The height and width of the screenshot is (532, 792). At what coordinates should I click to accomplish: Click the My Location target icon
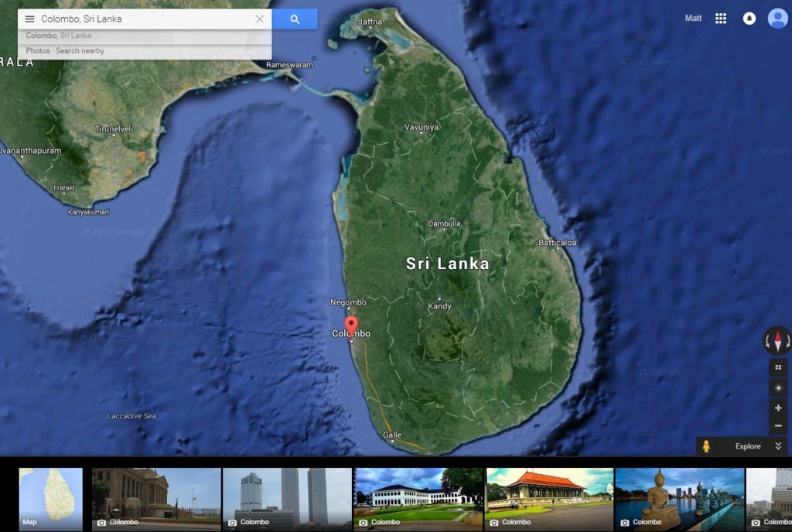click(777, 386)
